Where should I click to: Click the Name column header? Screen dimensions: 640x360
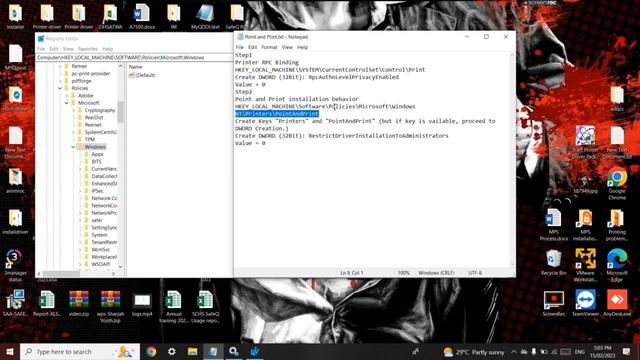point(136,67)
